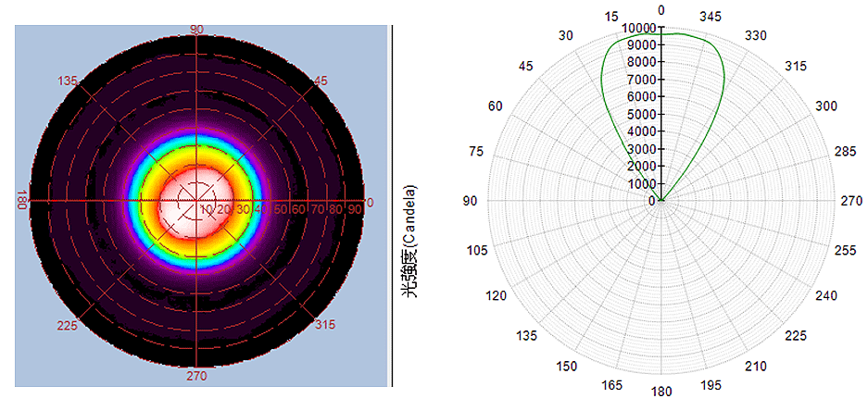Click the 5000 value on the polar chart axis
868x411 pixels.
point(641,115)
